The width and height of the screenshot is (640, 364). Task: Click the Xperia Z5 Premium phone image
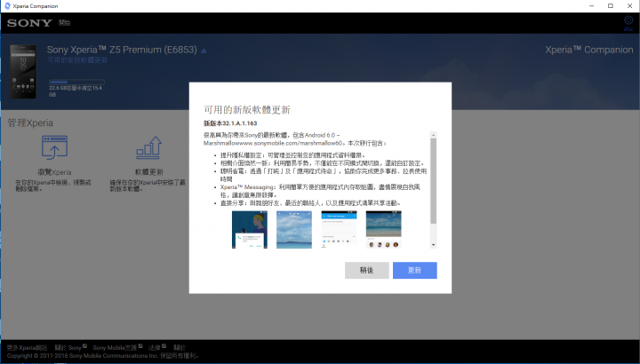[x=23, y=72]
